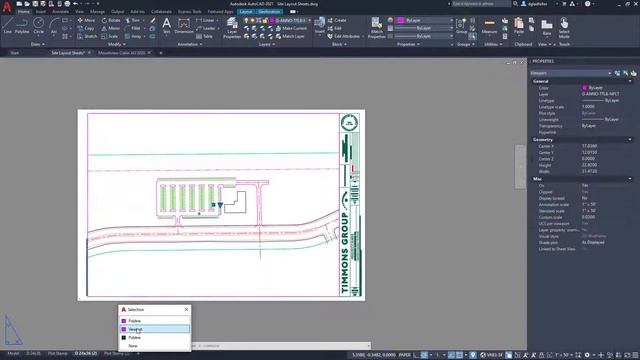Click the Height value in Geometry

(589, 165)
